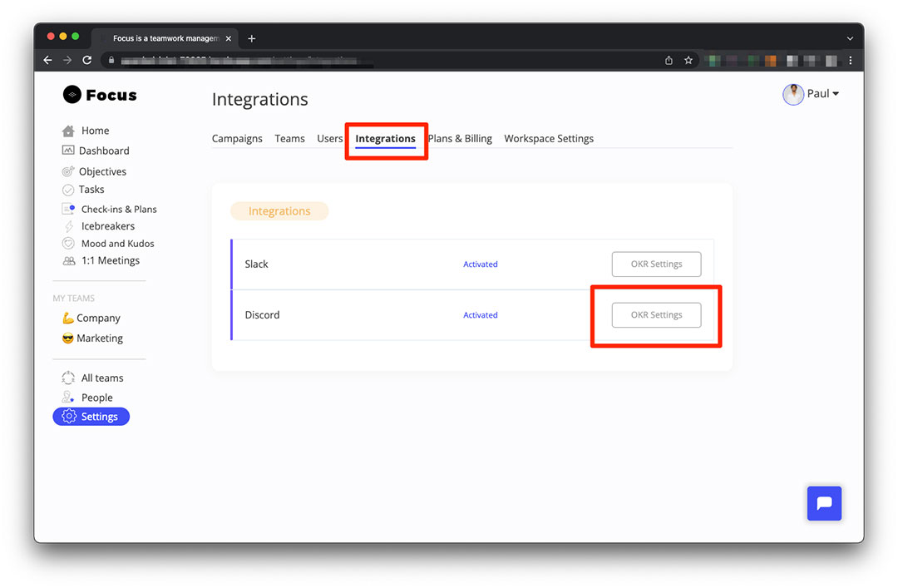898x588 pixels.
Task: Click the Activated status for Discord
Action: tap(481, 315)
